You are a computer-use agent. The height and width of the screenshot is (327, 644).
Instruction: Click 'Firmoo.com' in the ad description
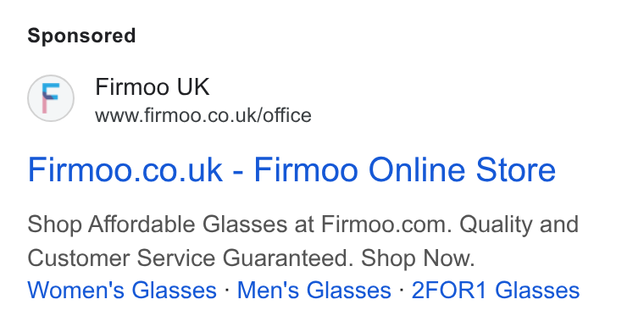386,224
